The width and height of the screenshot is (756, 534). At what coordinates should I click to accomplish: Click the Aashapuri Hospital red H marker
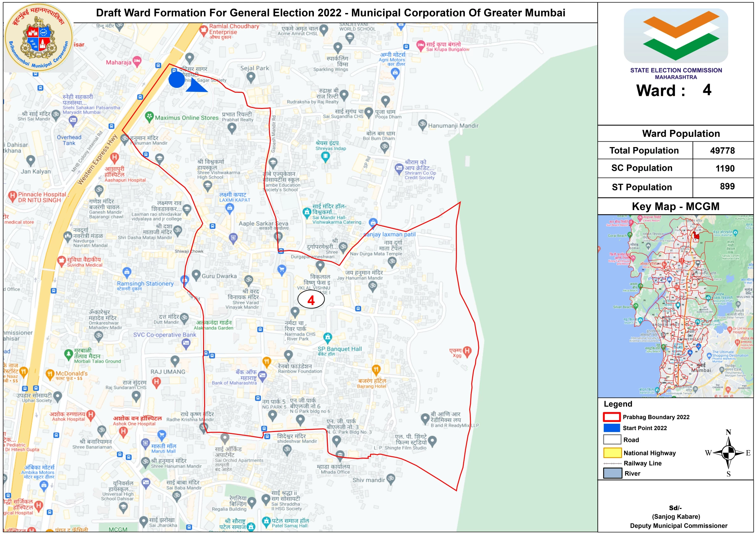tap(114, 158)
